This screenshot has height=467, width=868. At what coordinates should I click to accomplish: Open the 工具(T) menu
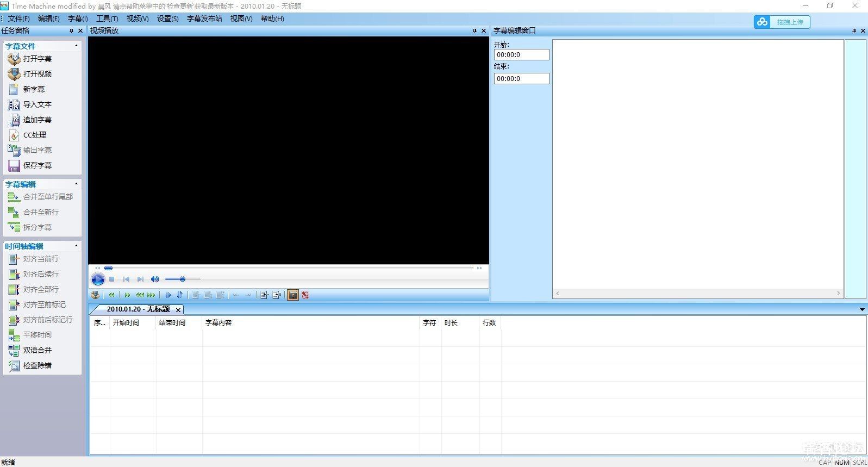pos(107,18)
